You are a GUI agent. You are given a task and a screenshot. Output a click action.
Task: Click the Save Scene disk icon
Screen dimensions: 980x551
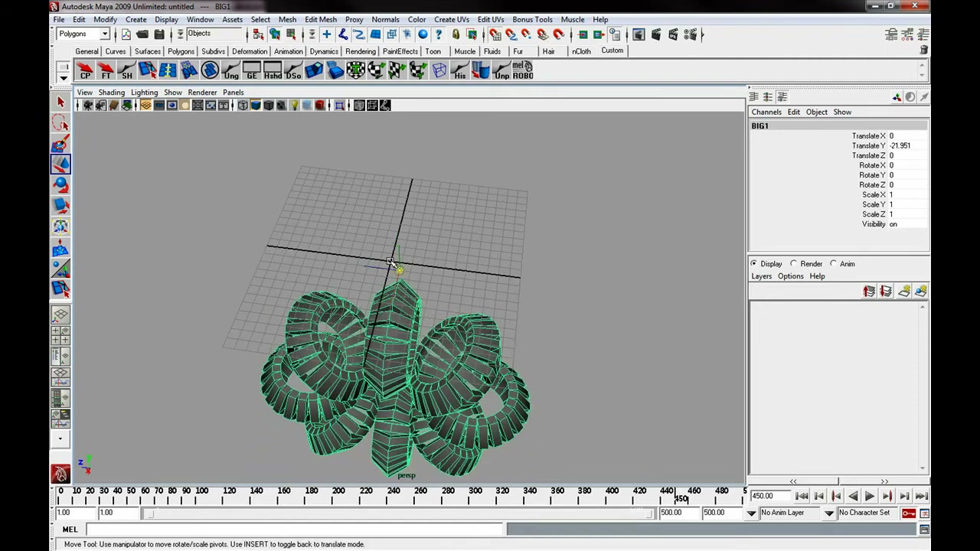click(159, 34)
